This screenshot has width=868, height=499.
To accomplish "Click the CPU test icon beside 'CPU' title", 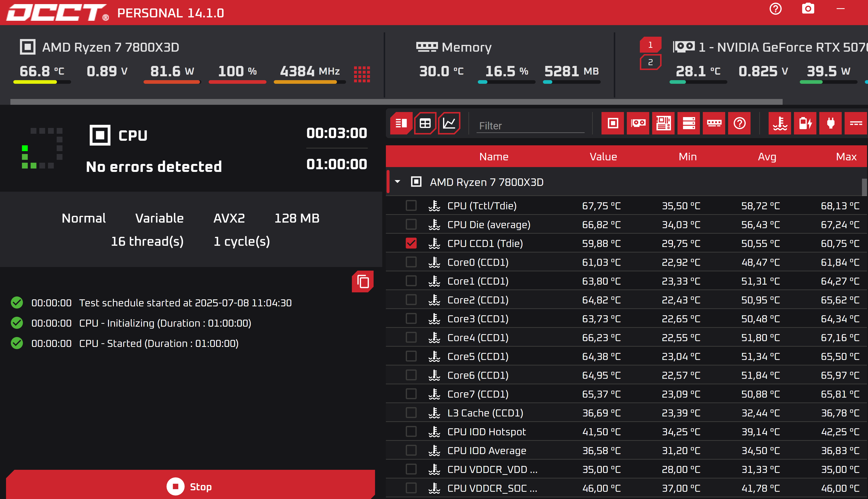I will tap(100, 135).
